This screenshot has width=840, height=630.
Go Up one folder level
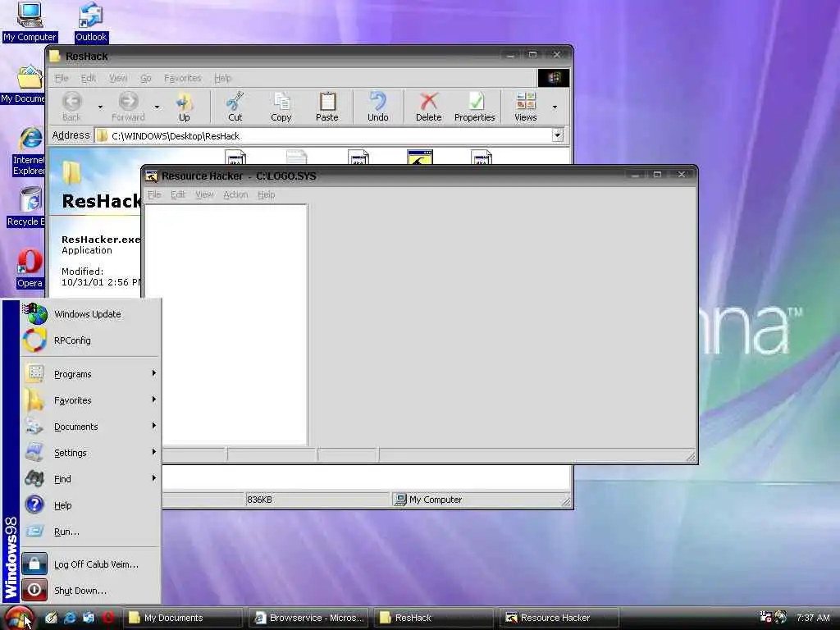coord(184,106)
